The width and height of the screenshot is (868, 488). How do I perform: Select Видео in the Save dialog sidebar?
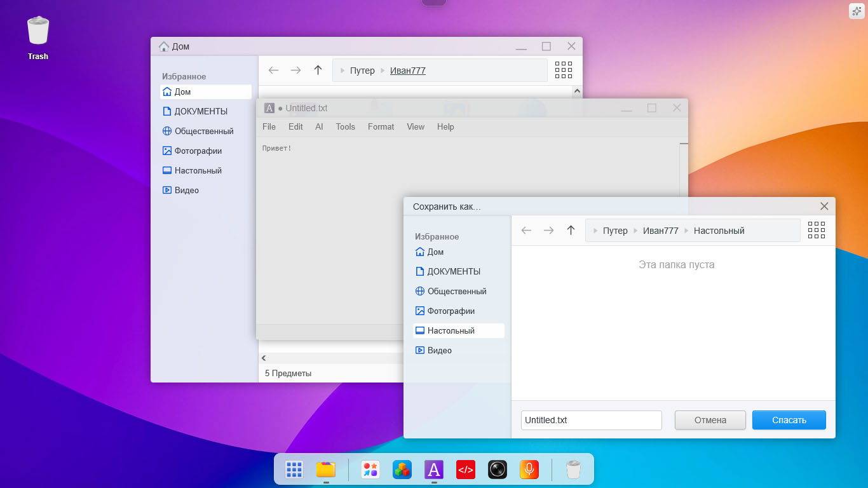pyautogui.click(x=459, y=350)
